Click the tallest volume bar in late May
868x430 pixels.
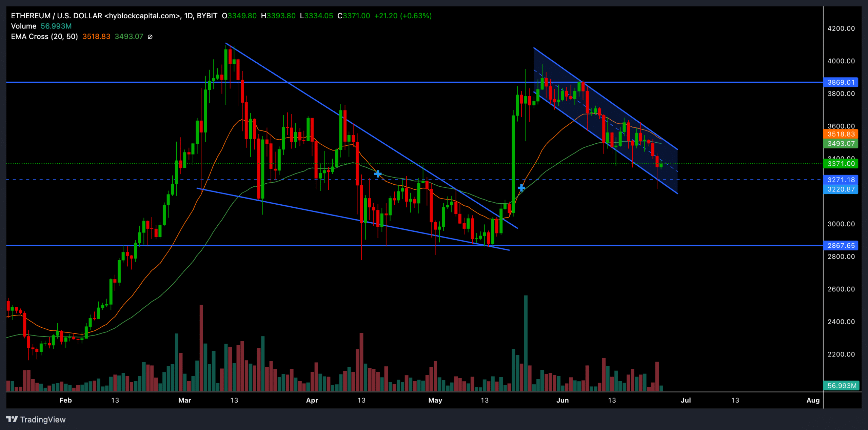(x=526, y=343)
